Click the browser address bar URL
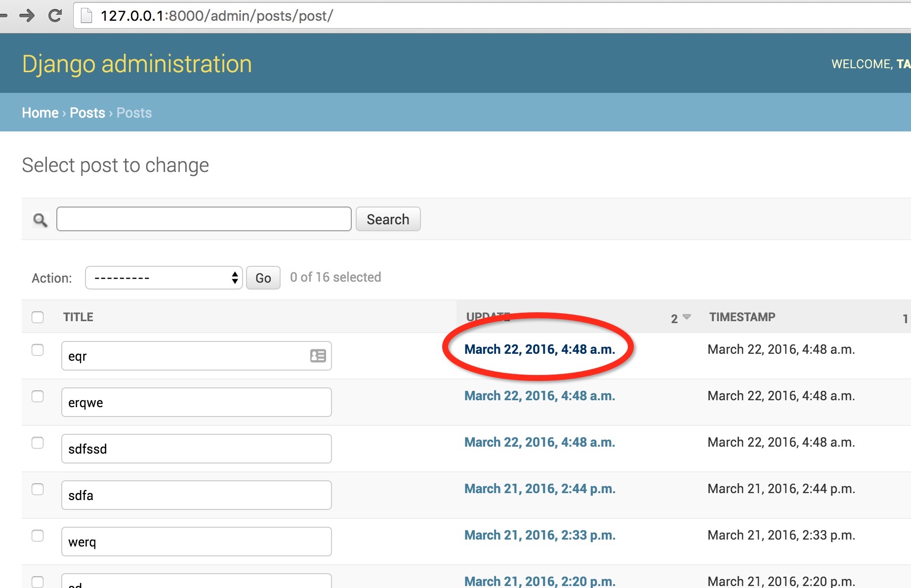911x588 pixels. (217, 16)
